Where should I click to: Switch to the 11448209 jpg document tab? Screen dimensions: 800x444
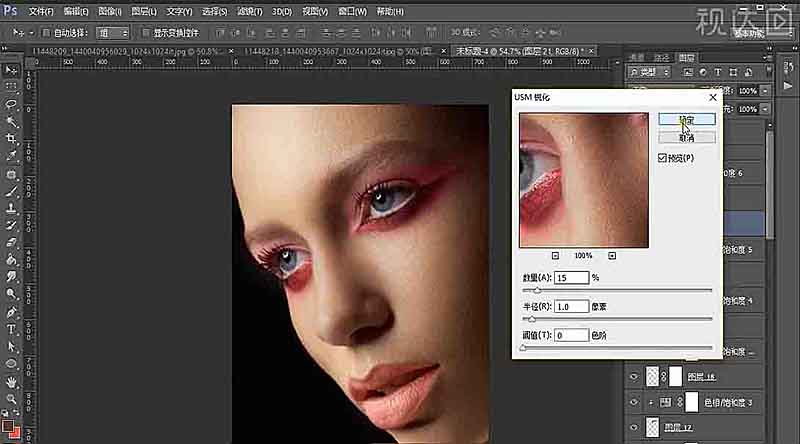pyautogui.click(x=125, y=52)
